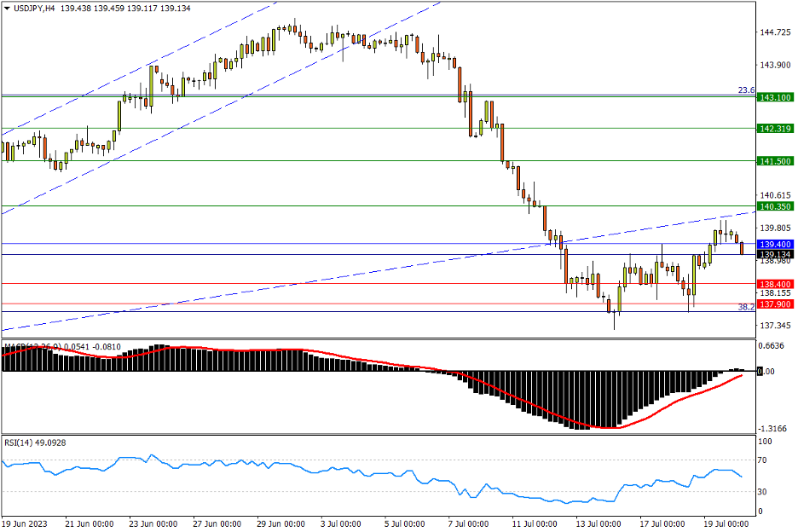Viewport: 798px width, 532px height.
Task: Click the MACD -1.3166 scale value
Action: [772, 429]
